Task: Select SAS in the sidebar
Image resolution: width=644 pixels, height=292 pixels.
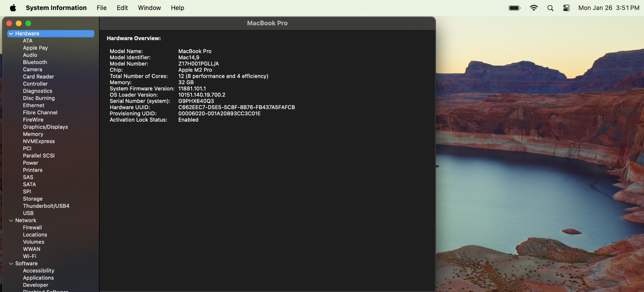Action: (28, 178)
